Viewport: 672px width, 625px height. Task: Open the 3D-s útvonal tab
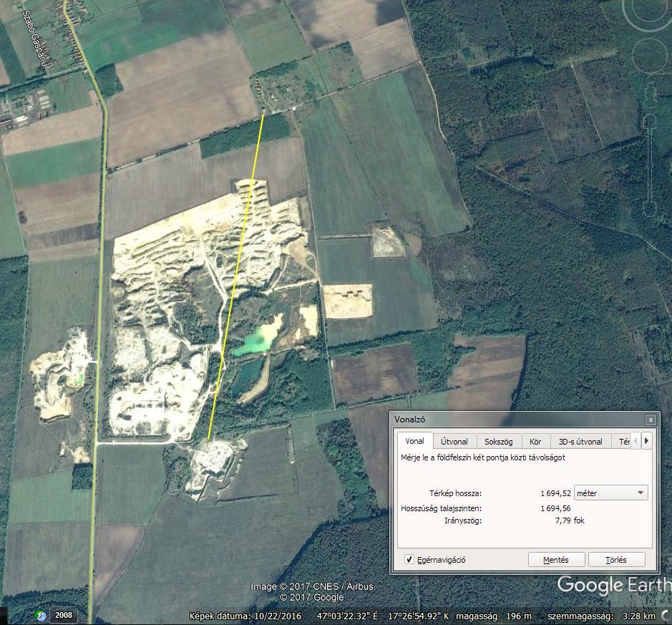(x=580, y=442)
